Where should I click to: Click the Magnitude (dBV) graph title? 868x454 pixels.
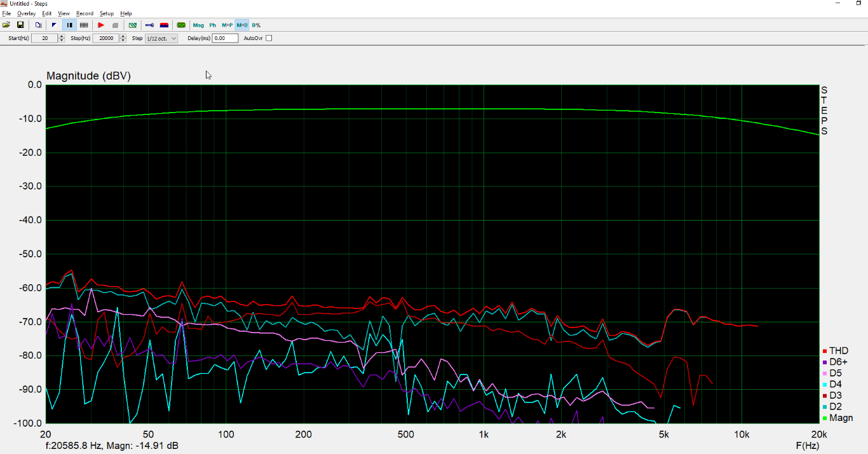88,76
